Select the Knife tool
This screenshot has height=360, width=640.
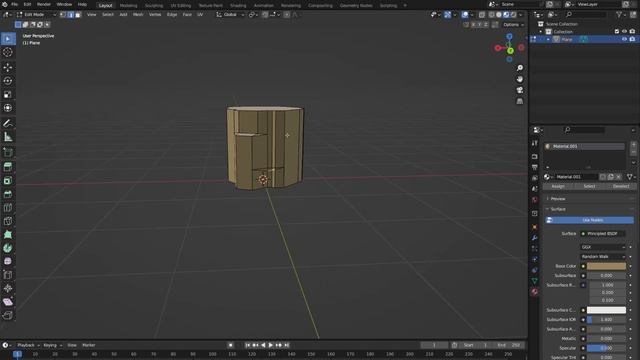click(x=8, y=221)
